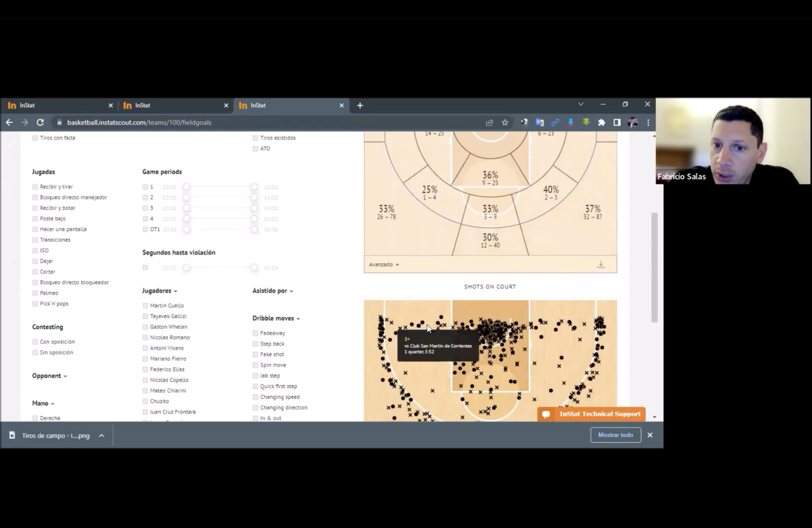Tick the Step back dribble move checkbox
This screenshot has width=812, height=528.
pyautogui.click(x=255, y=344)
